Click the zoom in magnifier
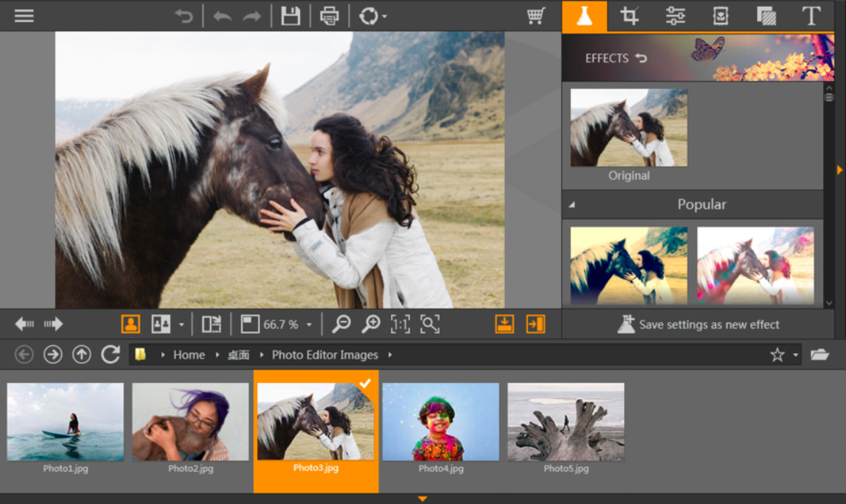Viewport: 846px width, 504px height. 371,324
